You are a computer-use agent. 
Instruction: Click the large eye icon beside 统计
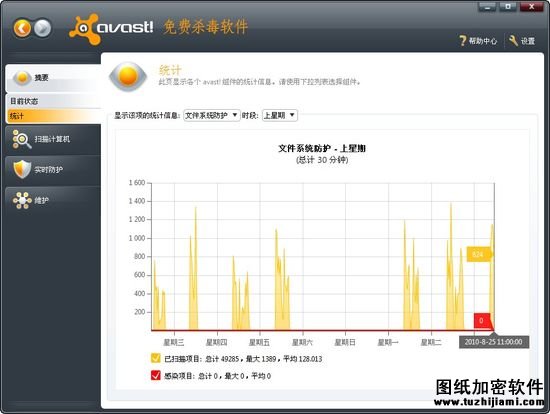[128, 76]
